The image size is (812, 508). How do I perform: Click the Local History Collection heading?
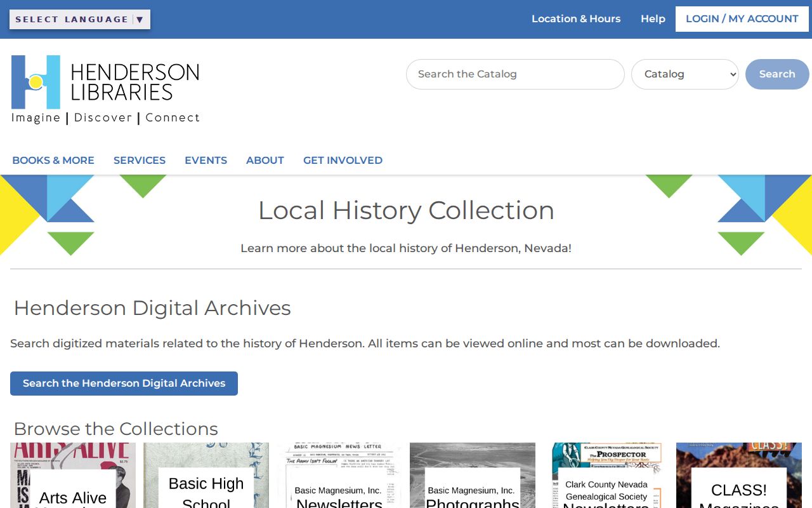(406, 210)
